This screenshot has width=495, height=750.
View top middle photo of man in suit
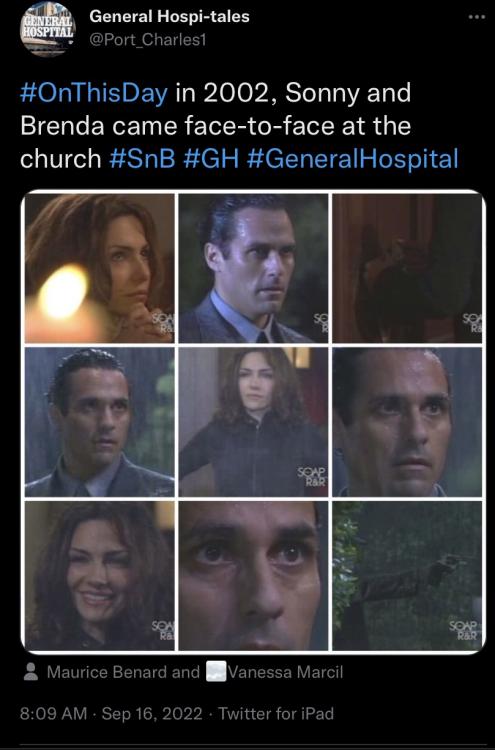[x=253, y=268]
